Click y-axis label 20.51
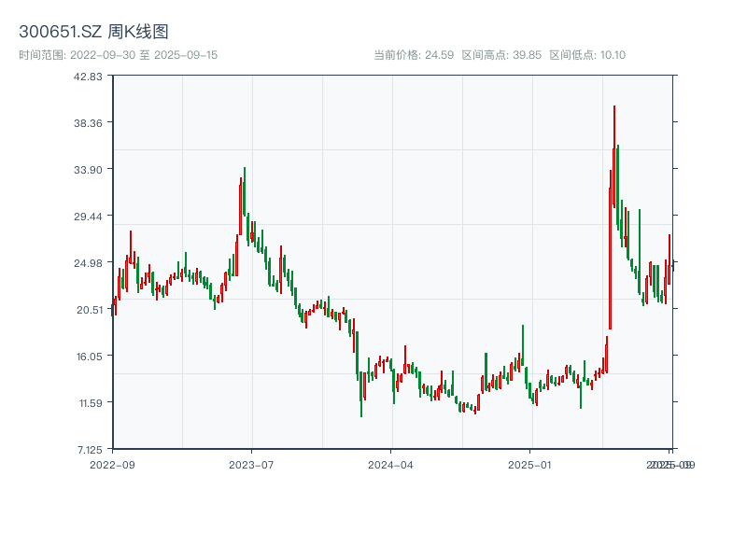Viewport: 747px width, 560px height. tap(89, 310)
